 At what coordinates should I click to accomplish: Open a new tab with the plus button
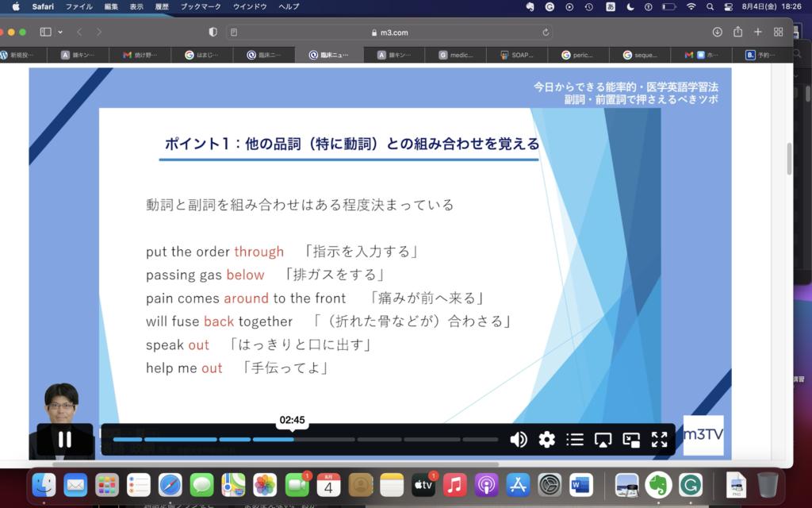point(759,32)
